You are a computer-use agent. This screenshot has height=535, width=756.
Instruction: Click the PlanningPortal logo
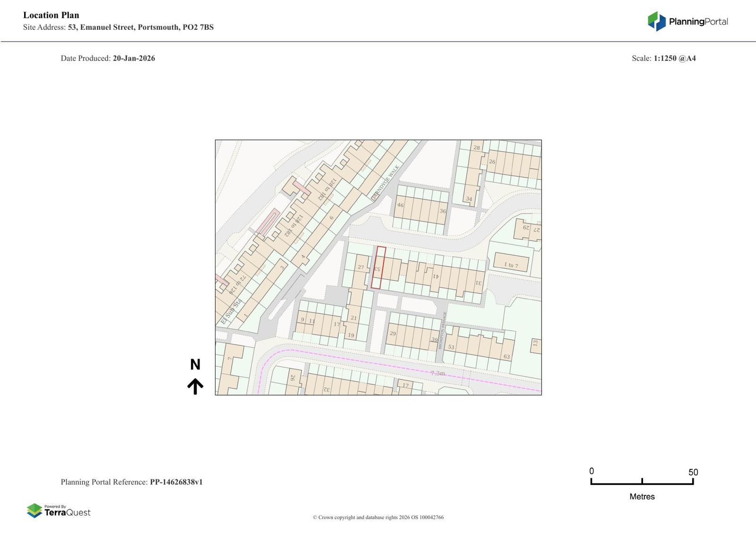pyautogui.click(x=687, y=21)
